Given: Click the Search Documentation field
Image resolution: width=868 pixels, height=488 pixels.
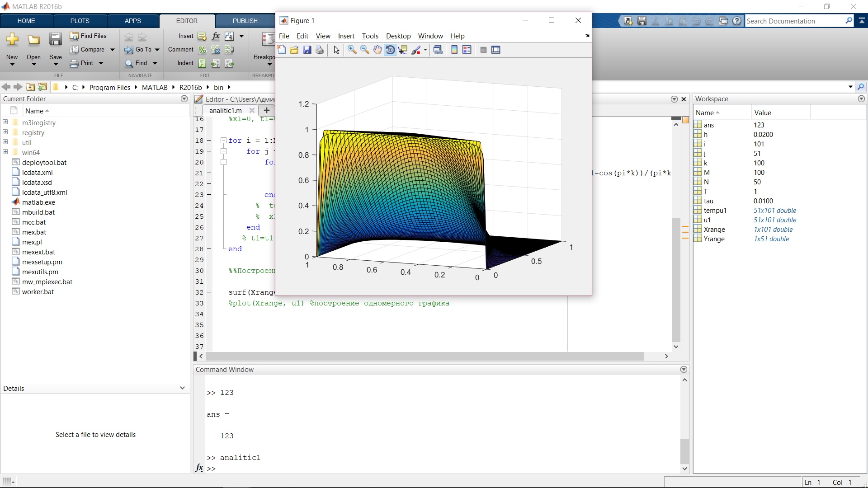Looking at the screenshot, I should pyautogui.click(x=794, y=21).
